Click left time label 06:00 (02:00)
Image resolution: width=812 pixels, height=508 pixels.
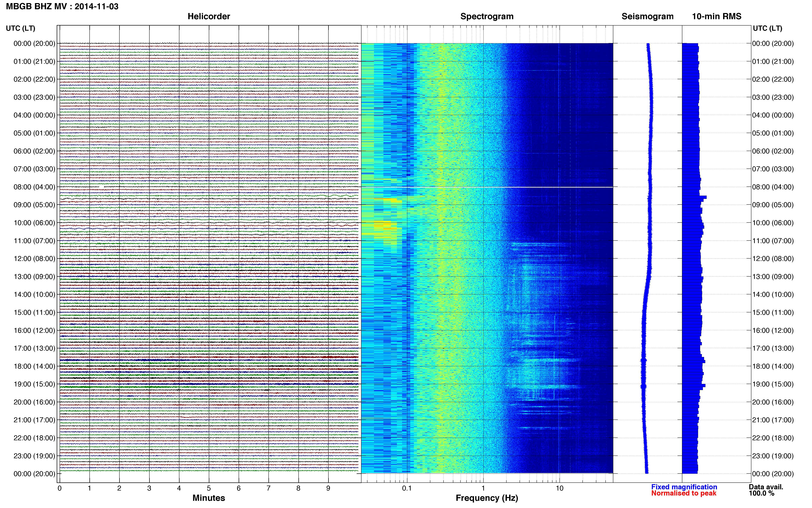point(34,151)
